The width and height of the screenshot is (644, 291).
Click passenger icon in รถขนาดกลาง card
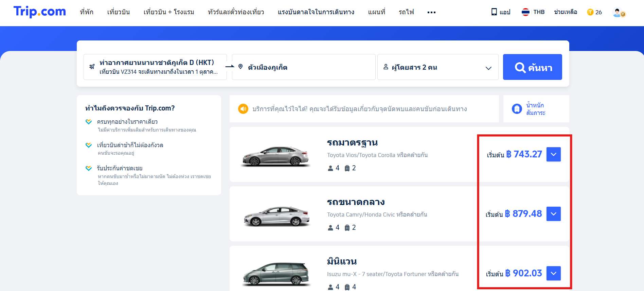point(330,227)
